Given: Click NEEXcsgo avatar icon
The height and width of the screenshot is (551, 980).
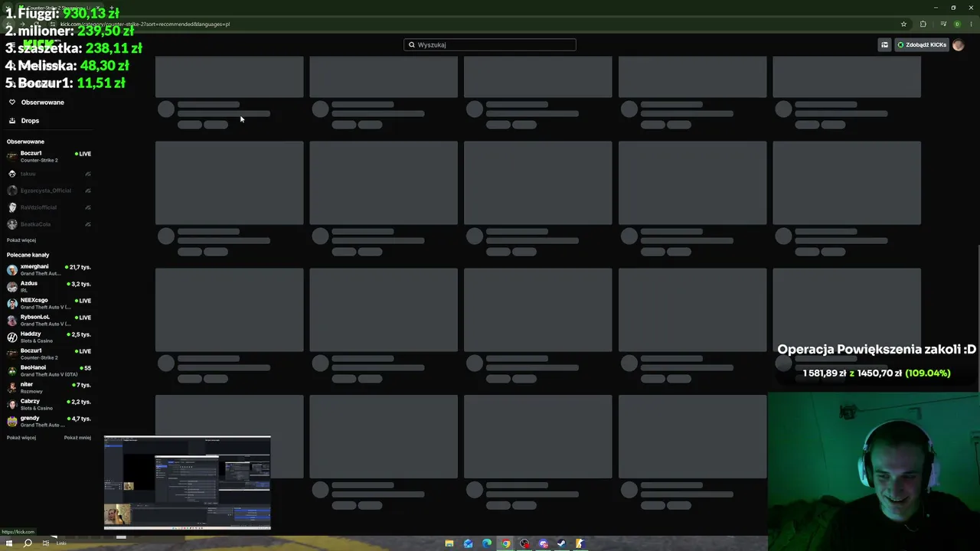Looking at the screenshot, I should (x=12, y=304).
